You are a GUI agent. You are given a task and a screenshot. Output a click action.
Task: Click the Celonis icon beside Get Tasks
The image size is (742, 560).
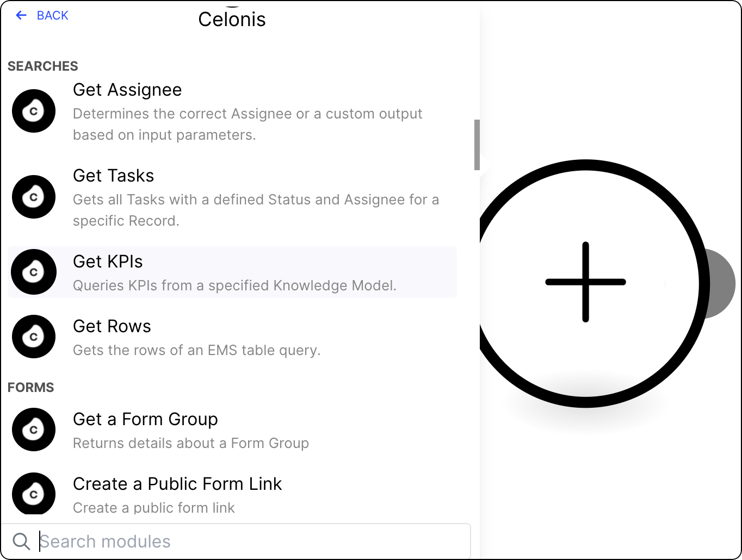pyautogui.click(x=34, y=197)
